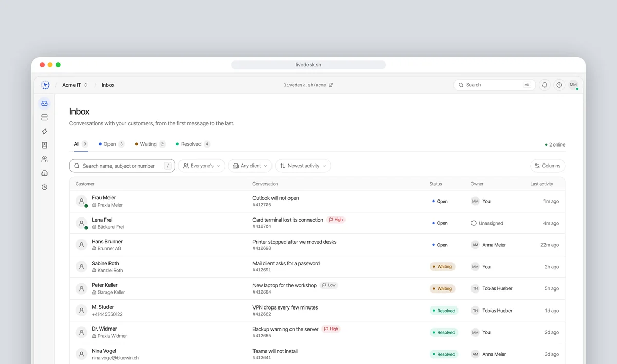The image size is (617, 364).
Task: Open 'Mail client asks for a password'
Action: [x=286, y=263]
